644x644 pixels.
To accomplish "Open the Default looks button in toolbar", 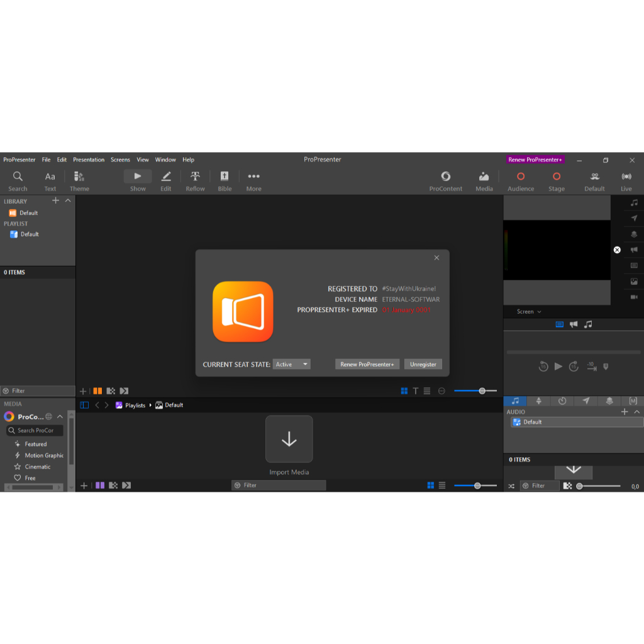I will pyautogui.click(x=594, y=181).
